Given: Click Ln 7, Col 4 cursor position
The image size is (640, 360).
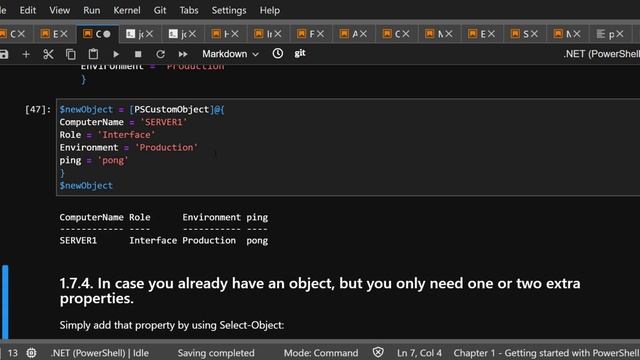Looking at the screenshot, I should [x=419, y=353].
